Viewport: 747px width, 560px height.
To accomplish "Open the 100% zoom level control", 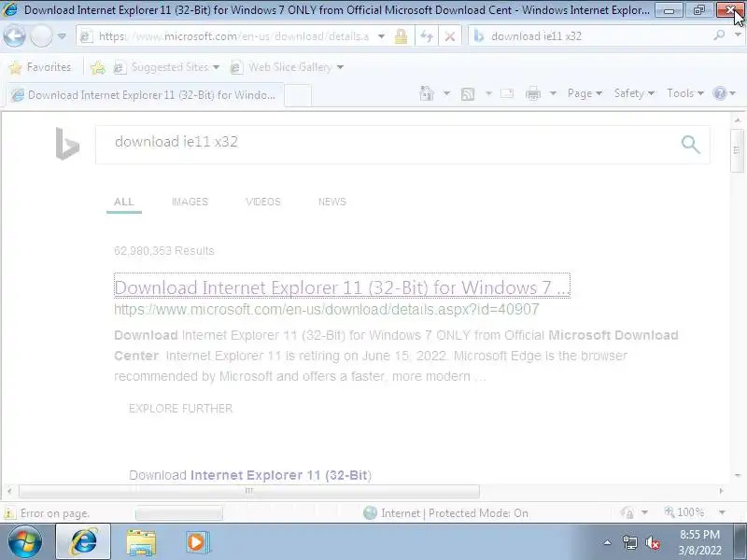I will point(684,512).
